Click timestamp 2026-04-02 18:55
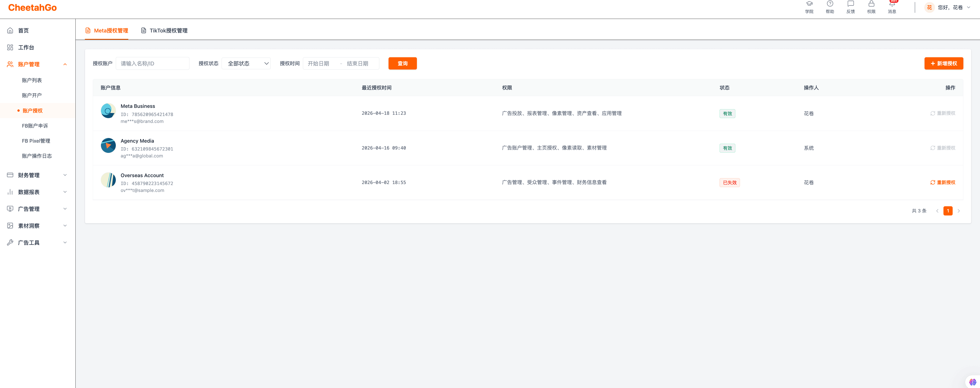The height and width of the screenshot is (388, 980). [x=383, y=182]
